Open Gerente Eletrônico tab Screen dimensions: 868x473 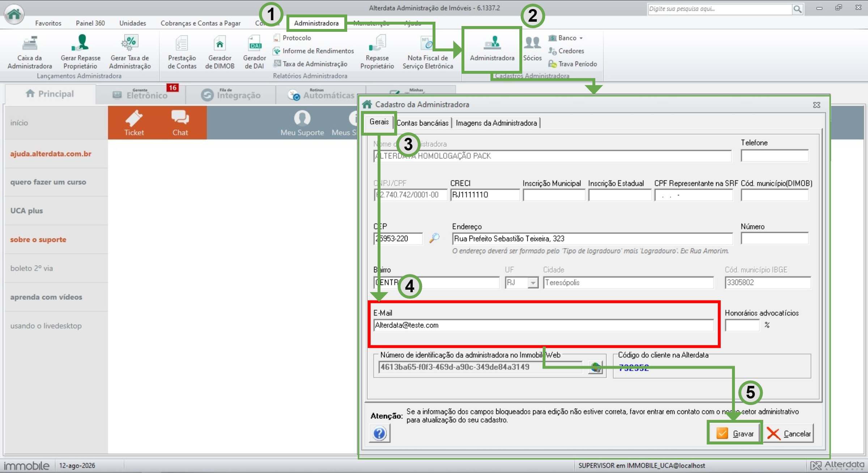(141, 95)
